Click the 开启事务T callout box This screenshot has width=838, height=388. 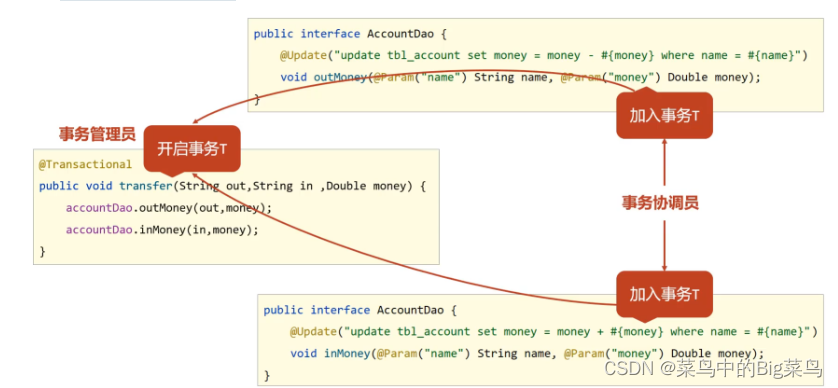coord(192,149)
